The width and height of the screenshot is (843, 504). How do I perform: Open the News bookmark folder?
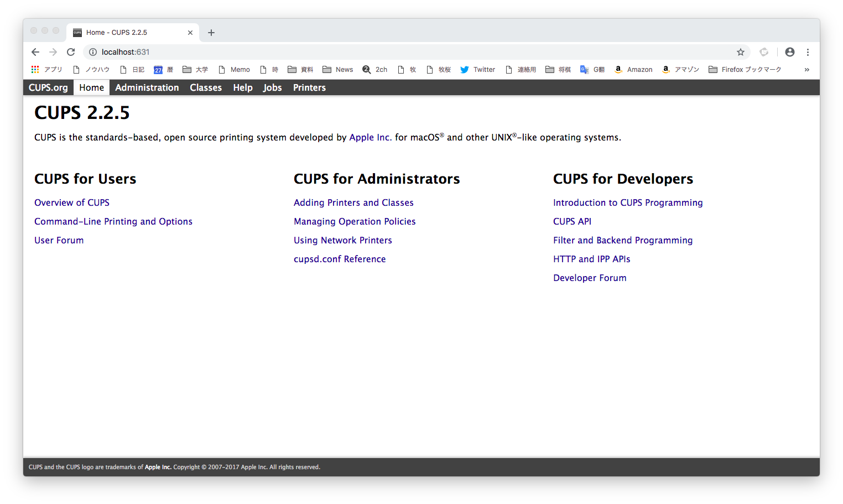pyautogui.click(x=337, y=70)
